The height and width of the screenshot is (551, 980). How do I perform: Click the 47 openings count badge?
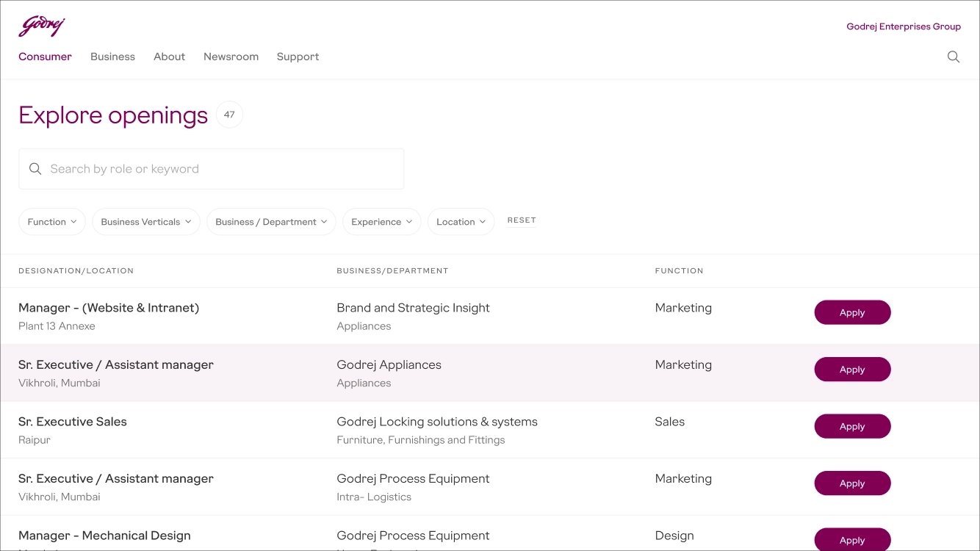click(x=228, y=114)
